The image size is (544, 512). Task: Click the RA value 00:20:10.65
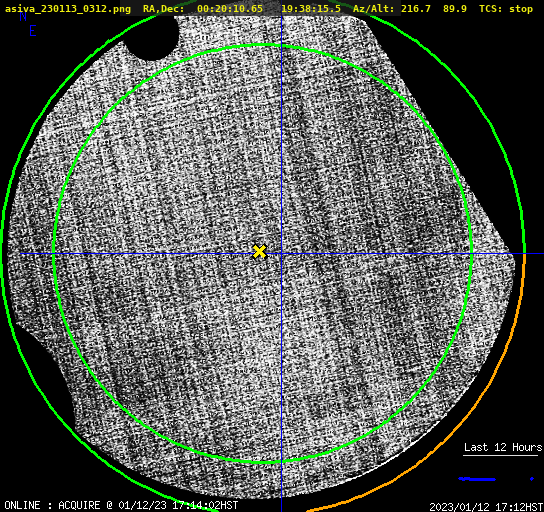[x=230, y=9]
